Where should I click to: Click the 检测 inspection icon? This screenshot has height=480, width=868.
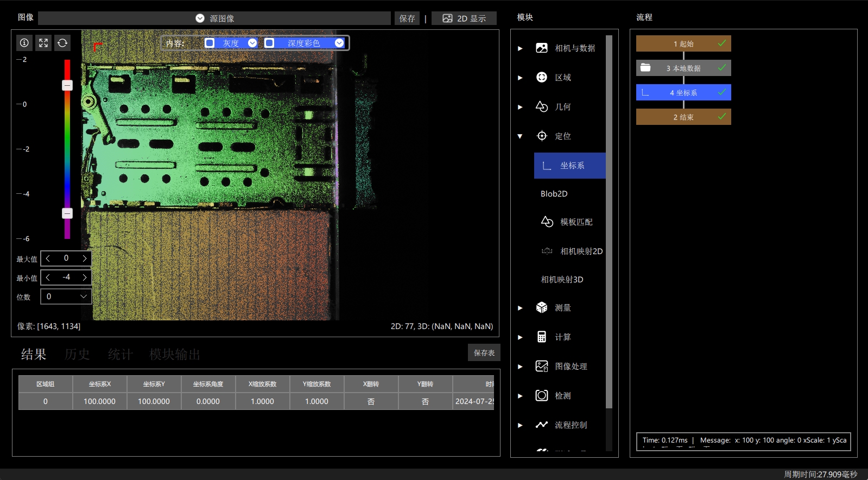(x=542, y=395)
